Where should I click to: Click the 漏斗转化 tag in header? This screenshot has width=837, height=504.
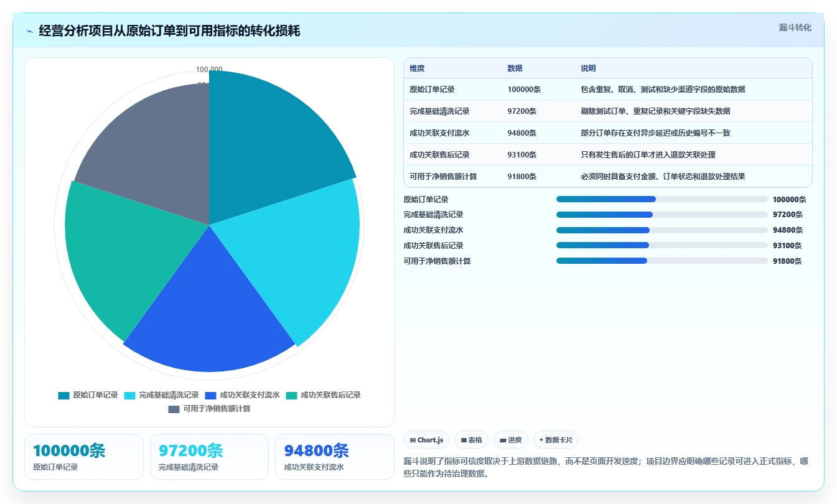pos(795,27)
